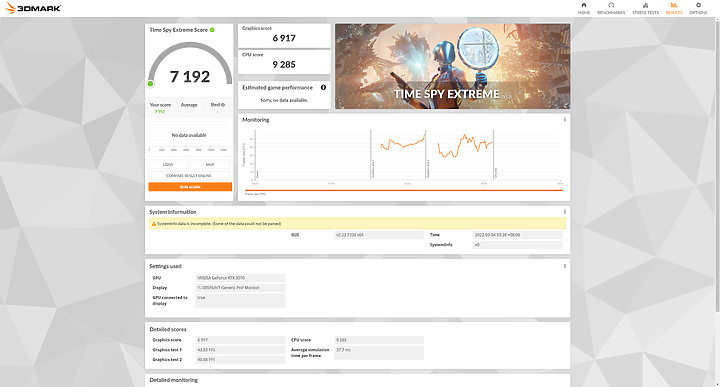Click the Your score value 7 192
720x387 pixels.
pos(160,111)
